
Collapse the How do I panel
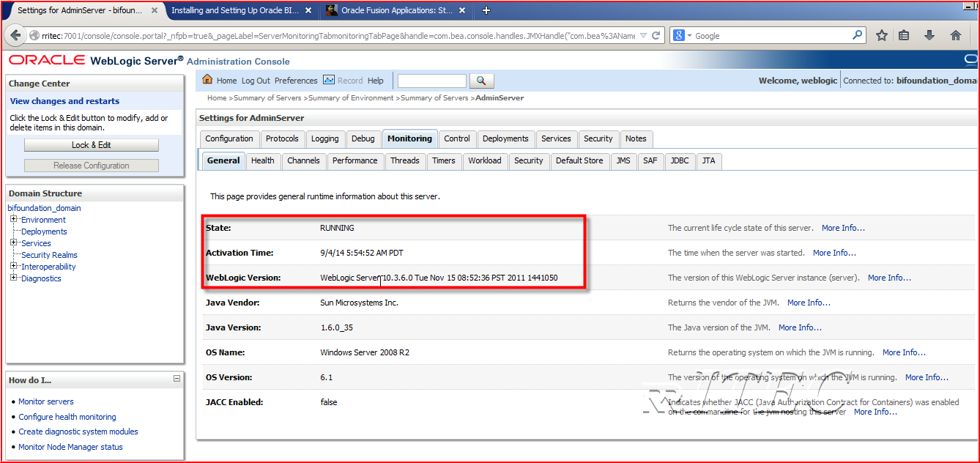pyautogui.click(x=177, y=379)
